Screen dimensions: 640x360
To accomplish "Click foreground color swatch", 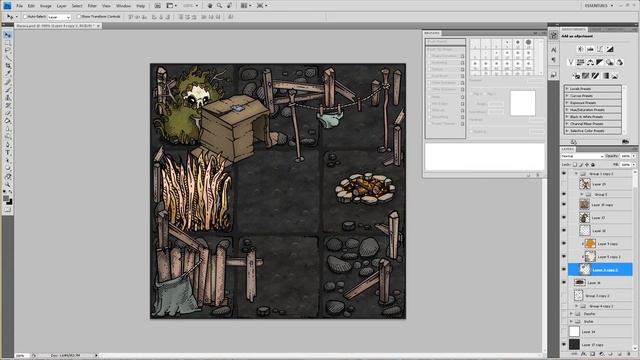I will click(6, 198).
